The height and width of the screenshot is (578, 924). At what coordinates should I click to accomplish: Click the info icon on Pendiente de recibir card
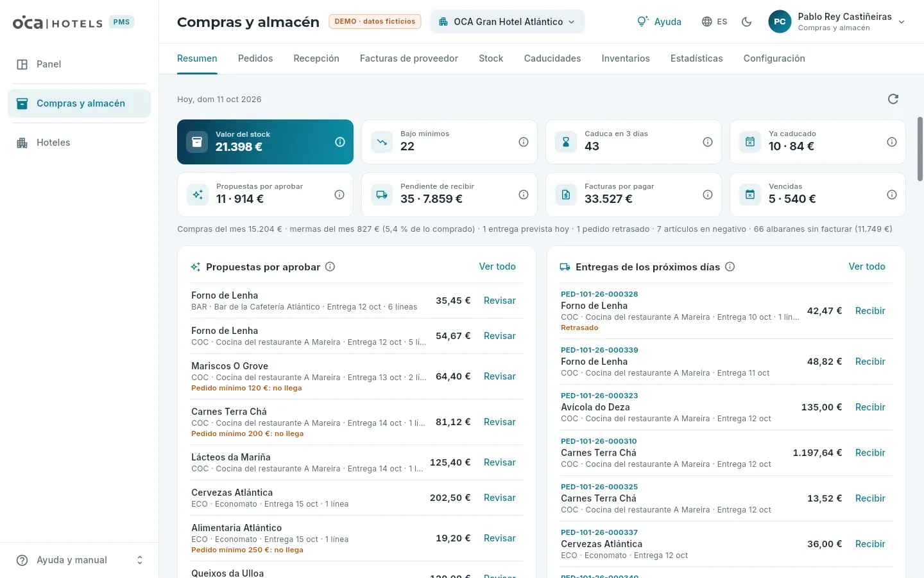(524, 195)
